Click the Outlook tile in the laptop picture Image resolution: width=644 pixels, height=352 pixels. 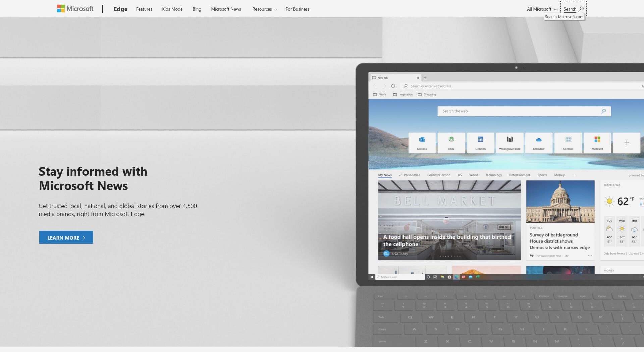(x=422, y=143)
